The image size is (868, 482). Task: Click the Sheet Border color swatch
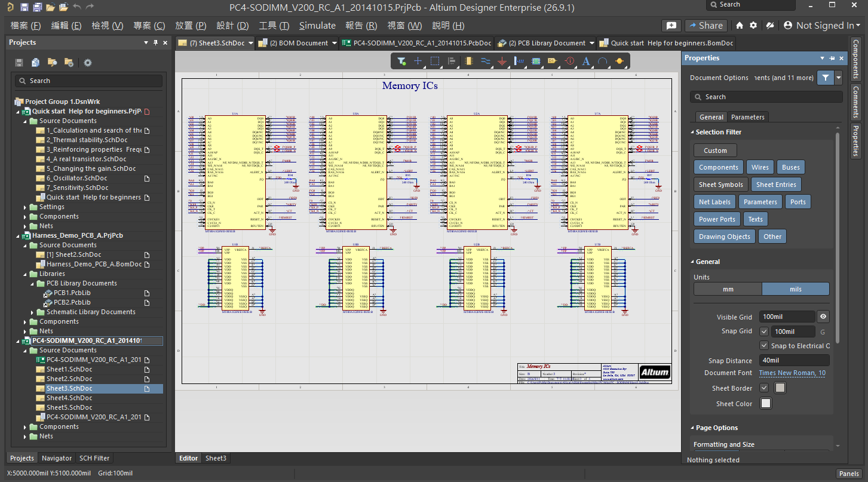[x=780, y=388]
